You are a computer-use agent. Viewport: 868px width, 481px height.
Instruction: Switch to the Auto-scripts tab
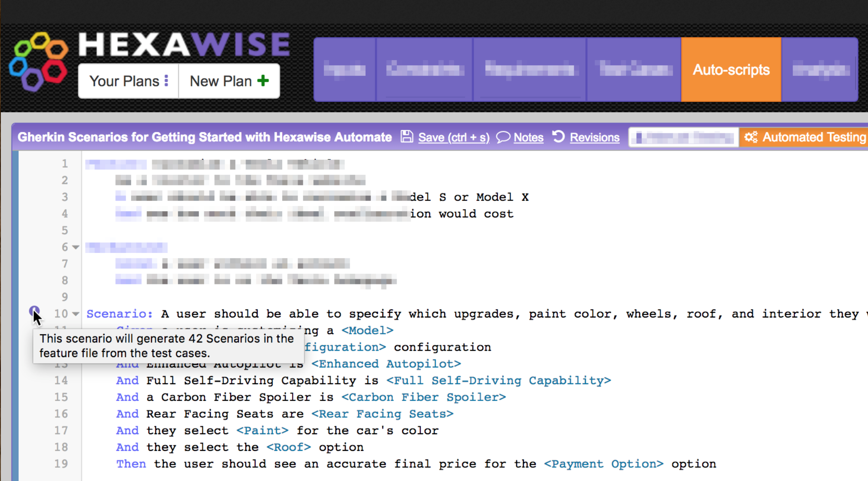(x=731, y=69)
